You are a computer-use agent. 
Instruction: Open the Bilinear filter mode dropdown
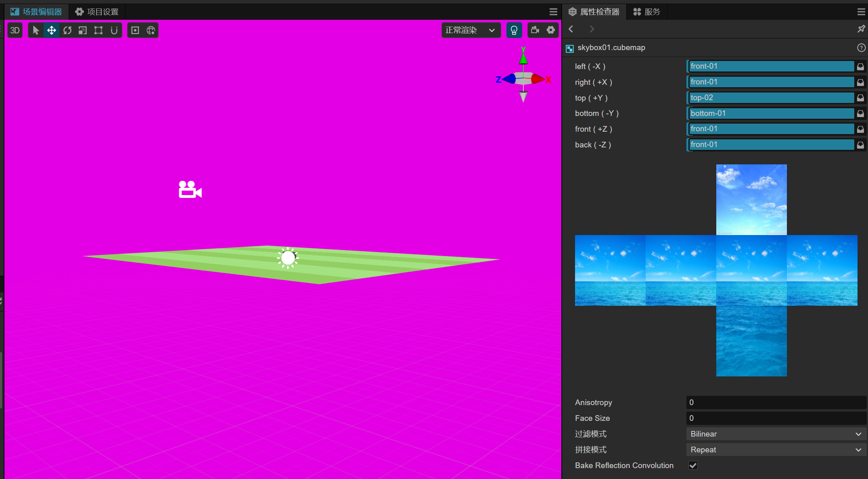click(x=776, y=434)
